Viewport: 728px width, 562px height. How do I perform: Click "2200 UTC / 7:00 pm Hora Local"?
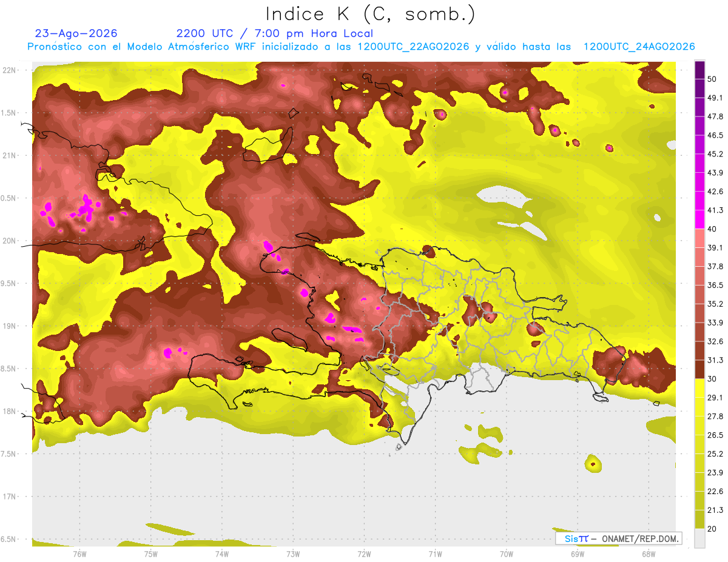275,33
